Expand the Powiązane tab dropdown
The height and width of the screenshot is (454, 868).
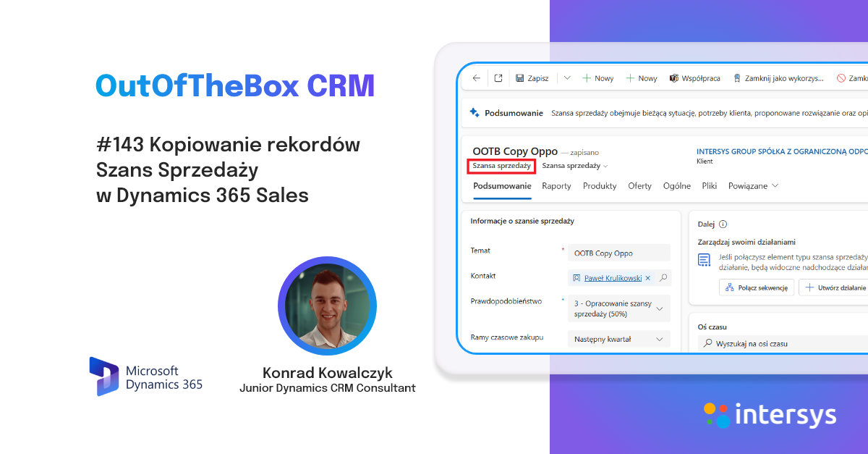pos(753,186)
